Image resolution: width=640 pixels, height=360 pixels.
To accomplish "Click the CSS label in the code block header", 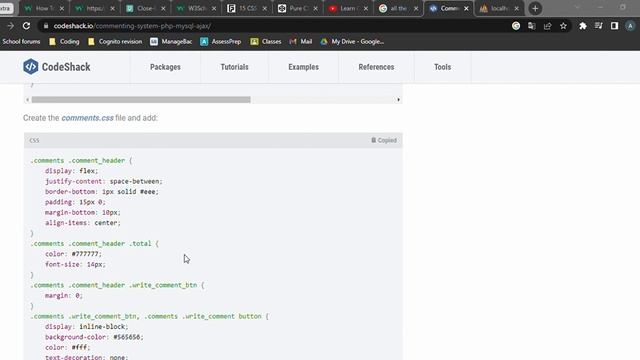I will pyautogui.click(x=34, y=140).
